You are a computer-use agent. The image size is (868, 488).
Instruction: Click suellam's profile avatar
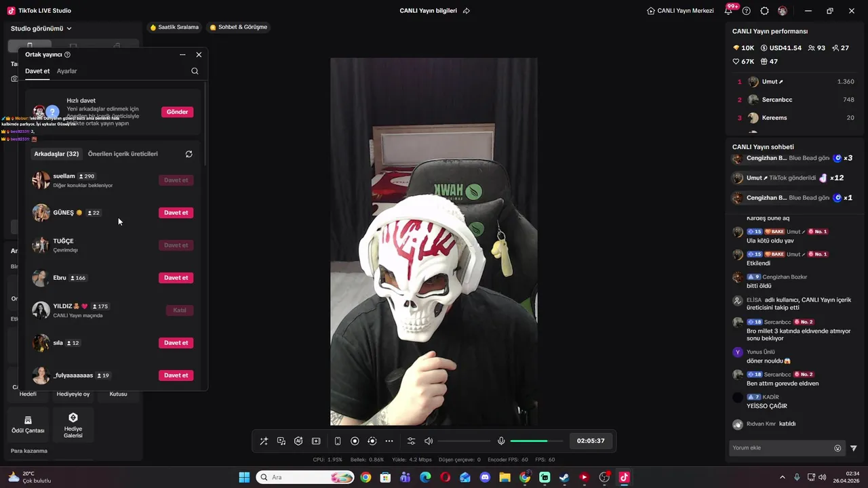click(x=41, y=180)
